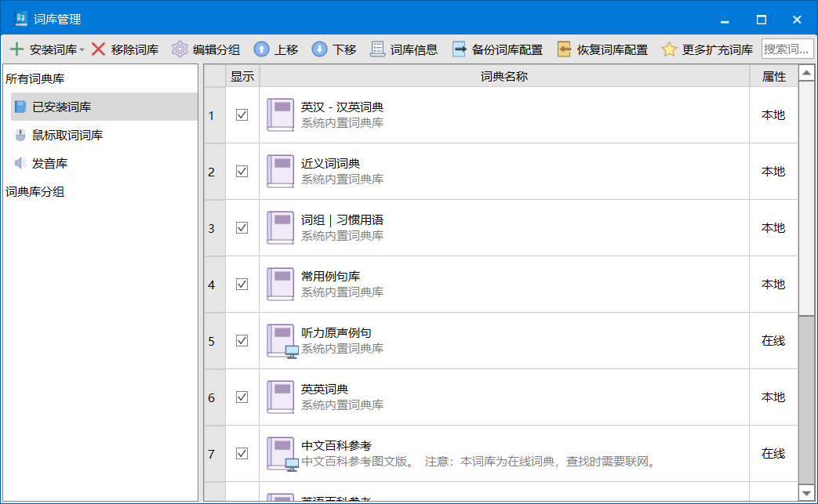Click the 备份词库配置 backup icon
818x504 pixels.
tap(460, 49)
